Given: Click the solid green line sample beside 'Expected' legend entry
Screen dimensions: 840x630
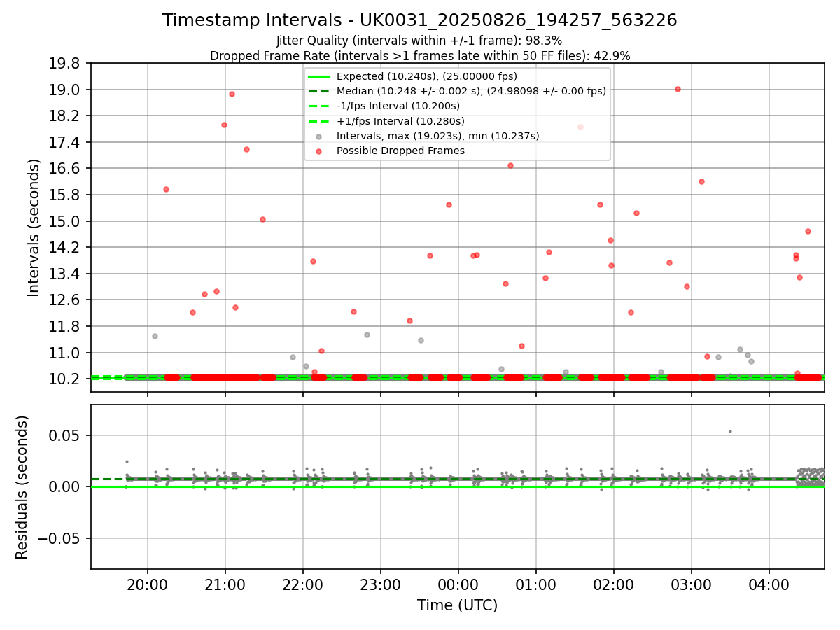Looking at the screenshot, I should click(x=318, y=77).
